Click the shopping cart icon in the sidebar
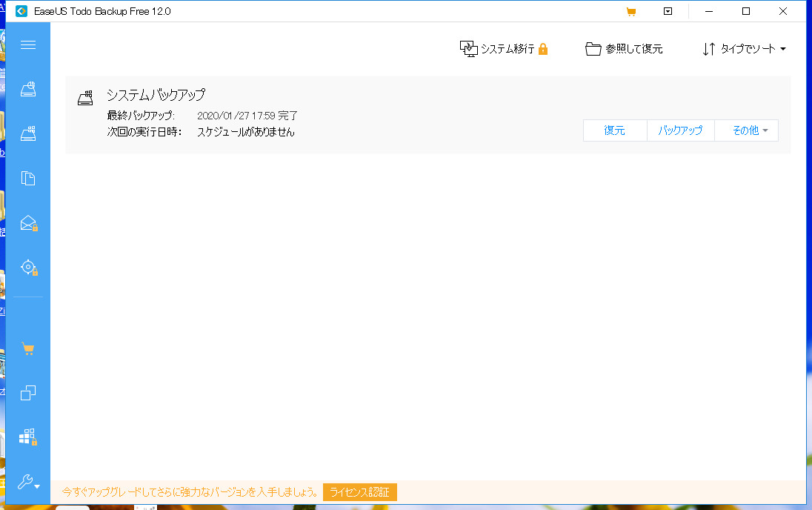Viewport: 812px width, 510px height. pyautogui.click(x=28, y=349)
